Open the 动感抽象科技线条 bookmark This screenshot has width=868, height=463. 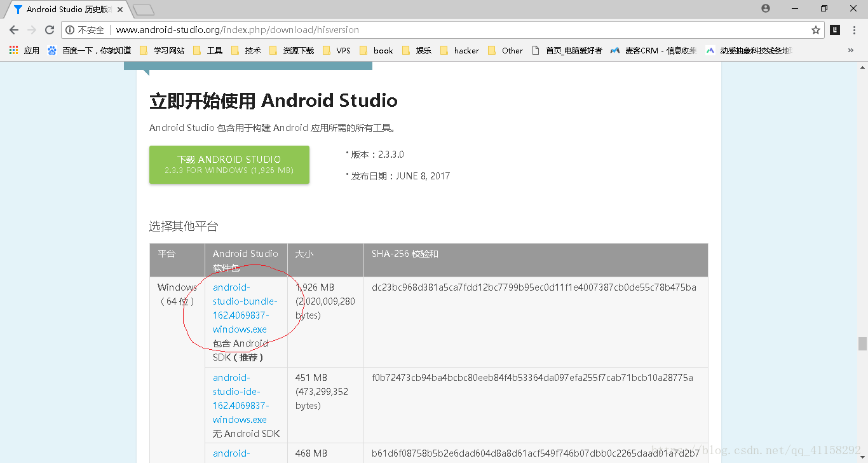pyautogui.click(x=749, y=50)
